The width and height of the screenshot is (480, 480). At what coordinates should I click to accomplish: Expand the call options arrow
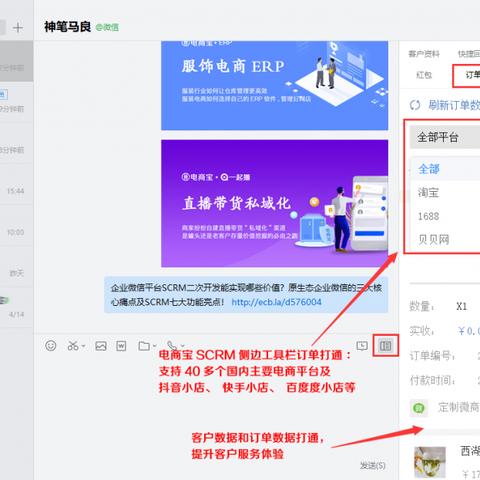click(182, 345)
